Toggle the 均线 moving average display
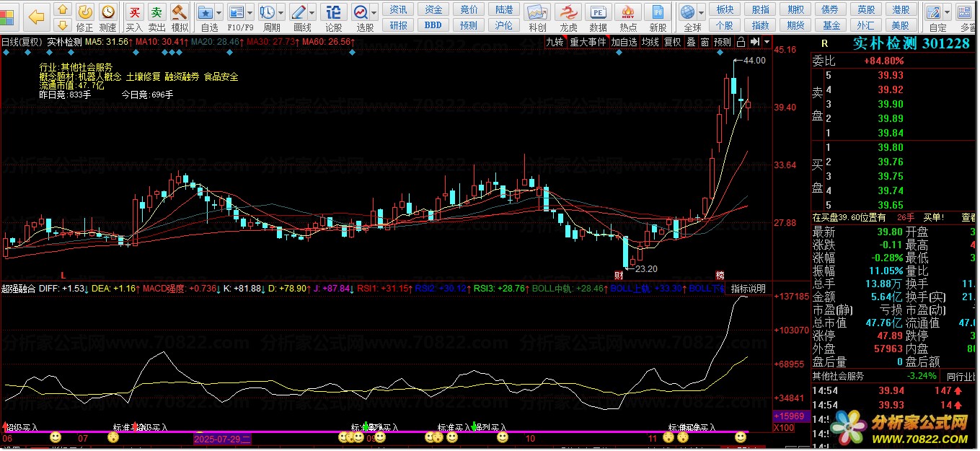This screenshot has height=451, width=980. click(650, 42)
